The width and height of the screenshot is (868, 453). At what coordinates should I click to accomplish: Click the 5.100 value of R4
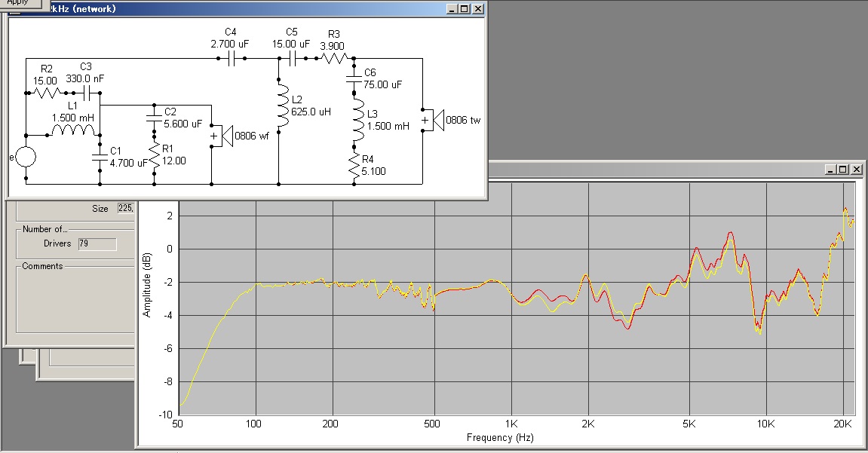(373, 171)
